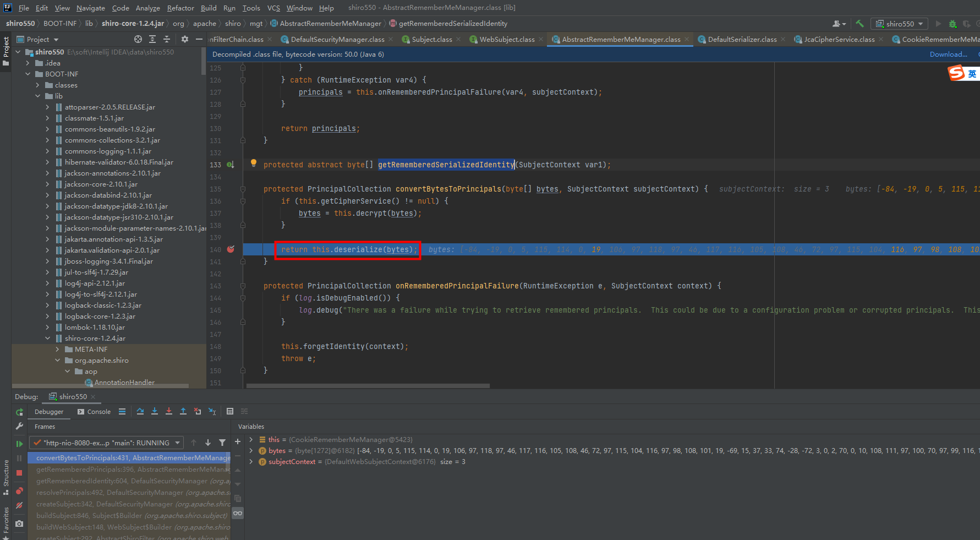Collapse BOOT-INF folder in Project tree
This screenshot has height=540, width=980.
28,74
